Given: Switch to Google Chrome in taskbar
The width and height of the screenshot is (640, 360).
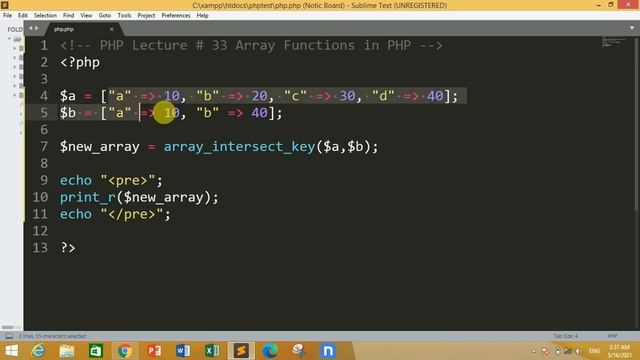Looking at the screenshot, I should [124, 351].
